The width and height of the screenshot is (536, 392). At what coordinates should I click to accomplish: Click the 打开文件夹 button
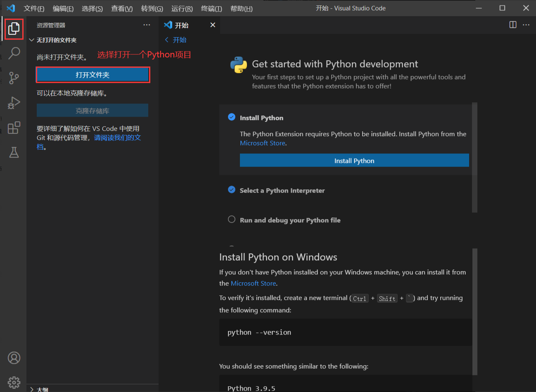tap(92, 75)
